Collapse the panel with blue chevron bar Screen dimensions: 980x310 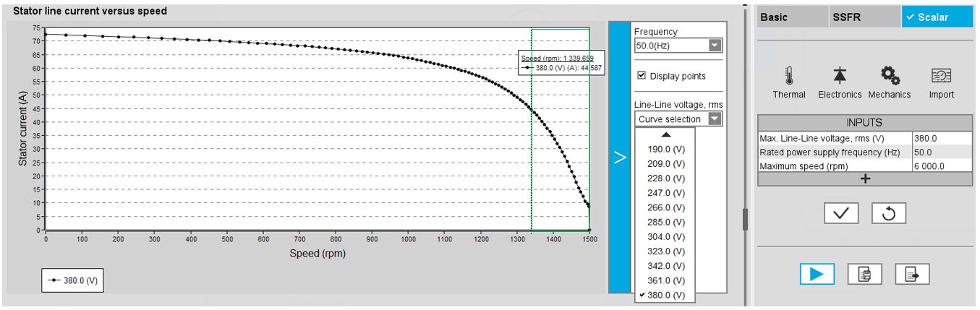pyautogui.click(x=619, y=157)
